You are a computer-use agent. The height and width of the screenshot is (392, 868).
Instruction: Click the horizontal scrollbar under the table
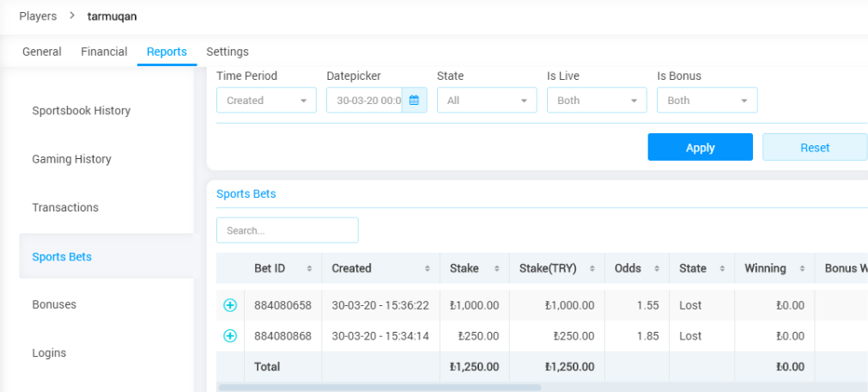tap(379, 388)
